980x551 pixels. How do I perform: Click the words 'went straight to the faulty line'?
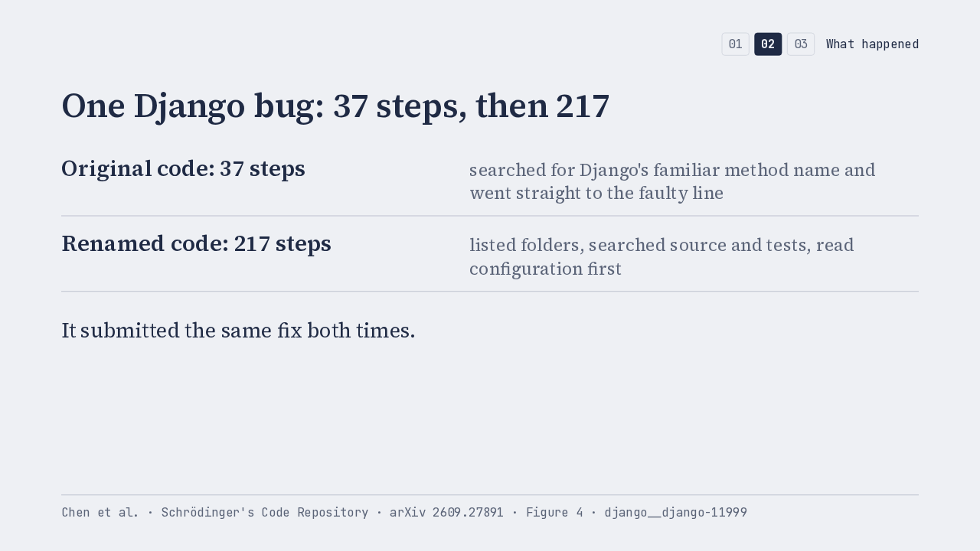(596, 193)
